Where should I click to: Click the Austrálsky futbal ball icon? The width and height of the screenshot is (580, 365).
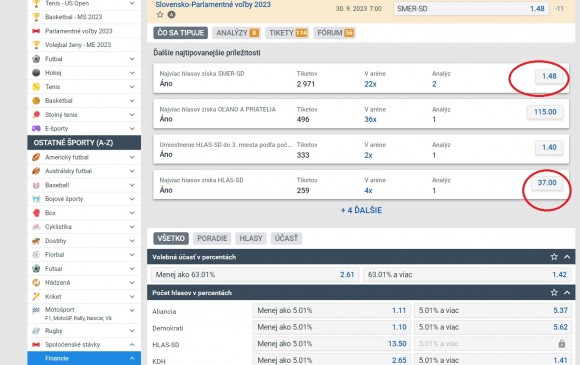(x=36, y=171)
